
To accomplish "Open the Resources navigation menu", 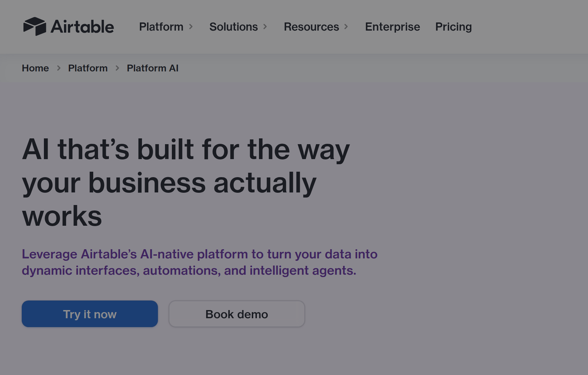I will click(x=311, y=27).
